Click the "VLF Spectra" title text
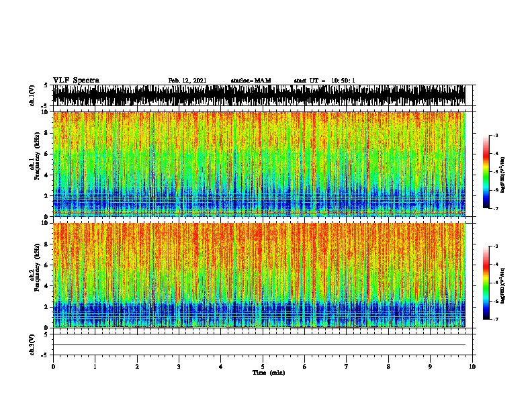 [76, 80]
